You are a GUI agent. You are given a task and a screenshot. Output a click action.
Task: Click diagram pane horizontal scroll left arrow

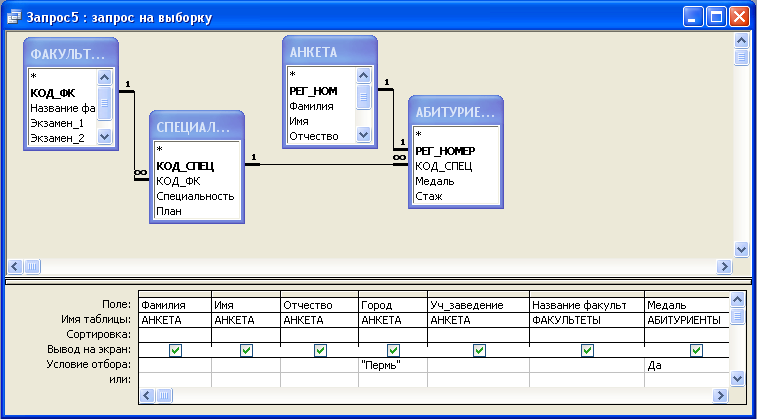click(15, 266)
